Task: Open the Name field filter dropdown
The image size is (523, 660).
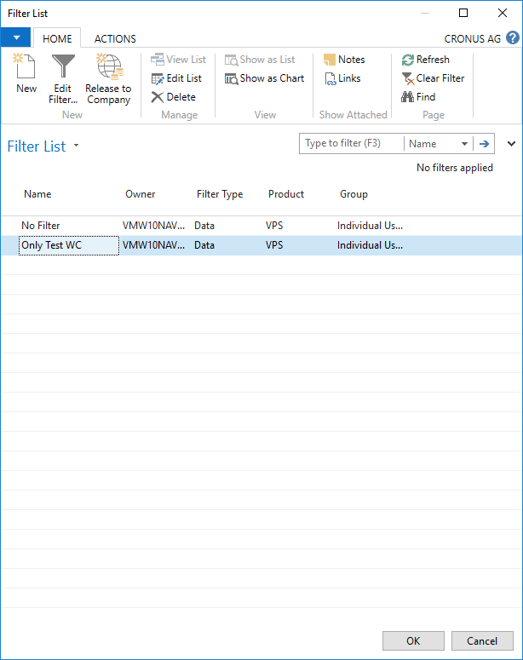Action: [x=464, y=144]
